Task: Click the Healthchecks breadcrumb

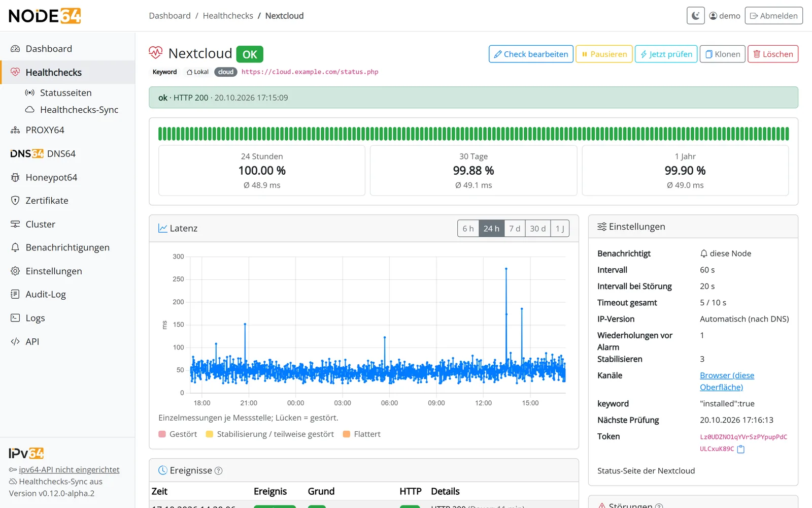Action: pyautogui.click(x=228, y=16)
